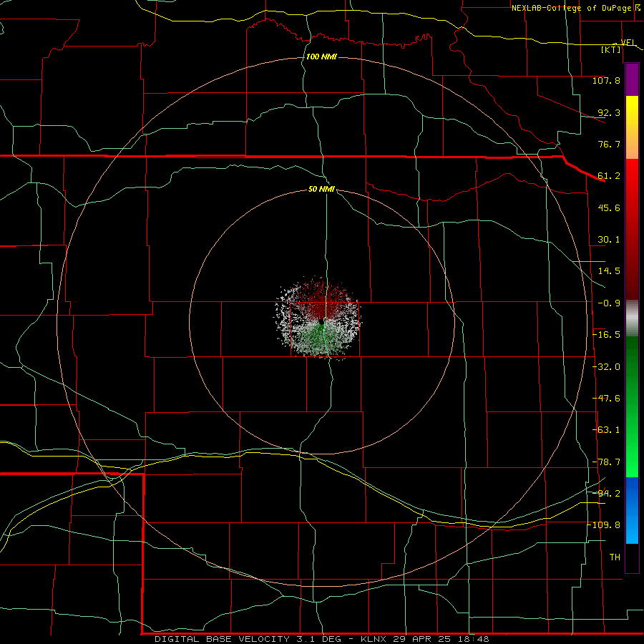Click the -63.1 legend value
The image size is (644, 644).
(x=606, y=430)
